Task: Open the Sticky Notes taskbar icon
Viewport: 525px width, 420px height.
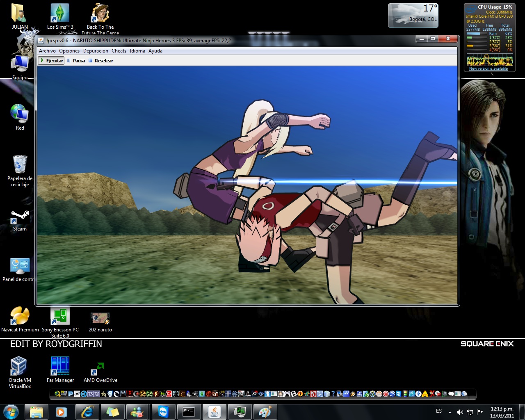Action: point(113,411)
